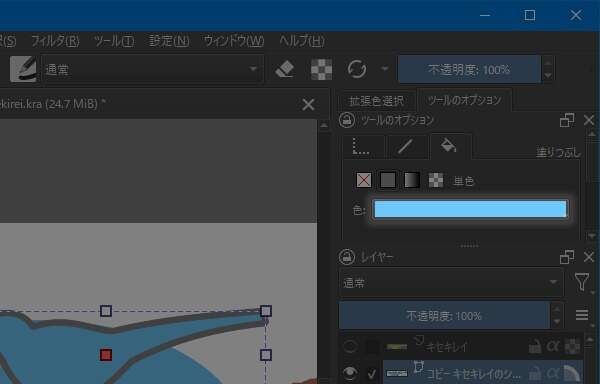The width and height of the screenshot is (600, 384).
Task: Show the hidden キセキレイ layer
Action: (x=350, y=347)
